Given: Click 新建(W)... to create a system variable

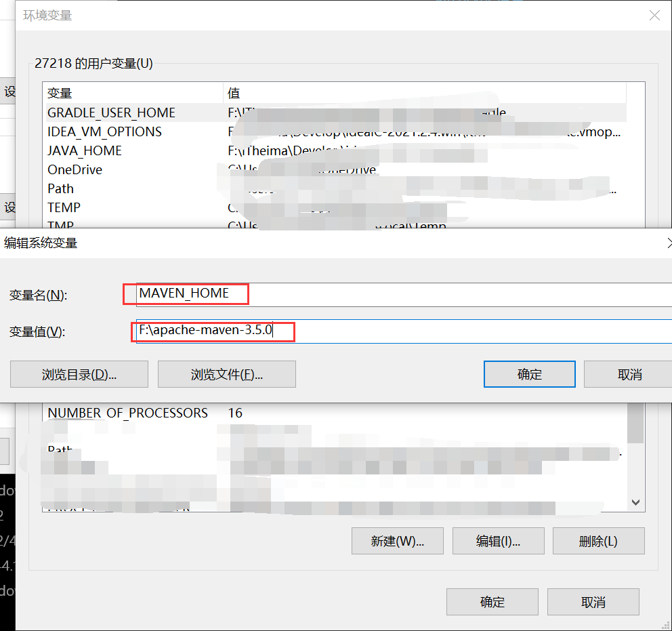Looking at the screenshot, I should (x=397, y=541).
